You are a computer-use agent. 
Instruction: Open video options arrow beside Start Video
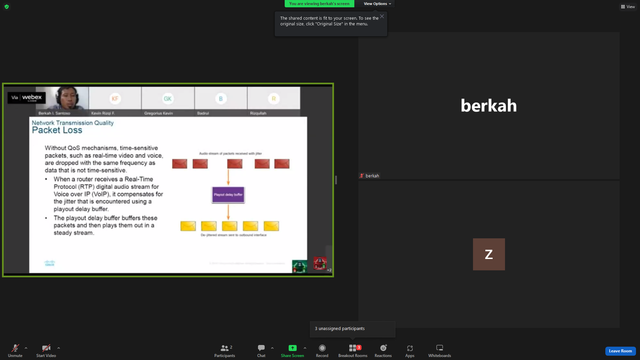click(59, 348)
